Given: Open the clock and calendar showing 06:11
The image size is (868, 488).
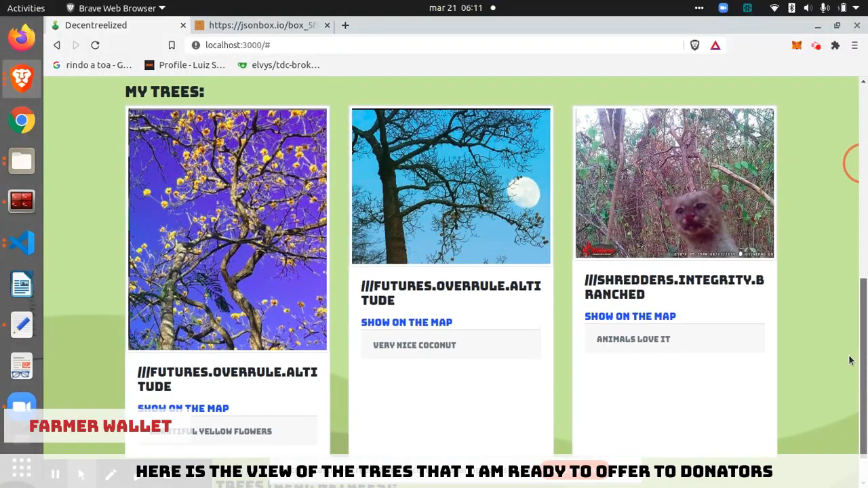Looking at the screenshot, I should pyautogui.click(x=456, y=8).
